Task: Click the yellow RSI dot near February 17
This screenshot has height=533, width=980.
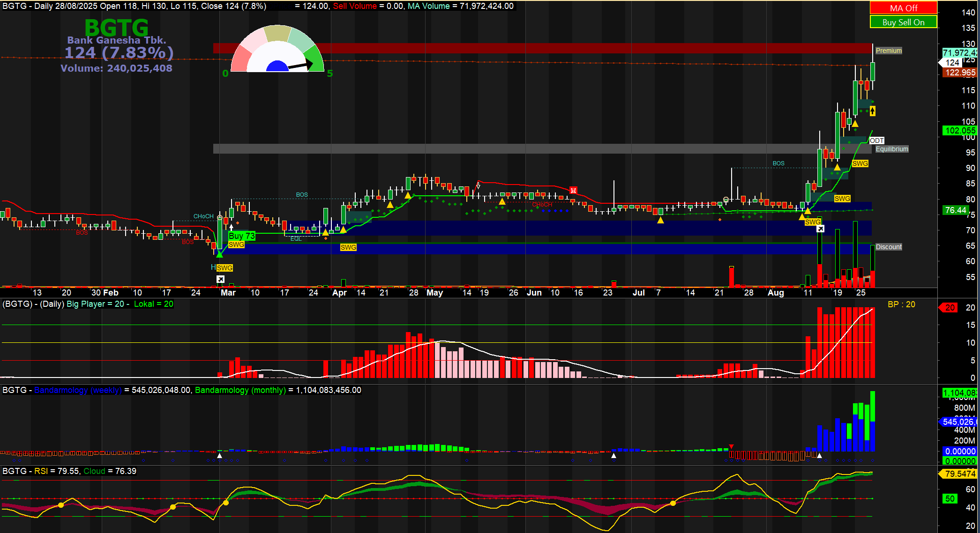Action: (x=173, y=507)
